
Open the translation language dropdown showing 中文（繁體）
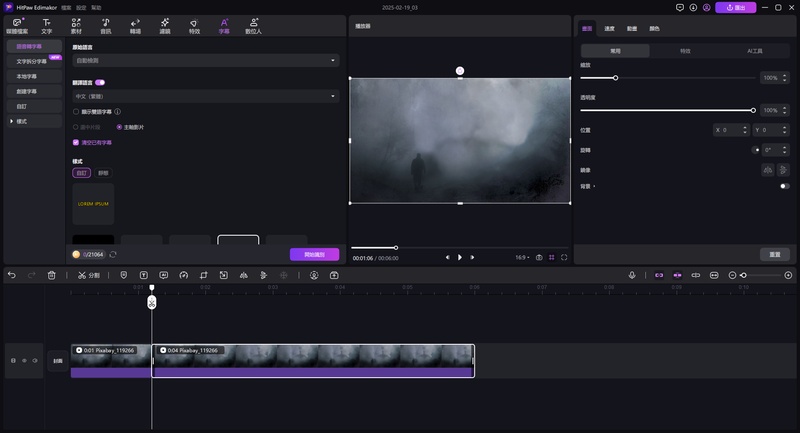[x=205, y=96]
